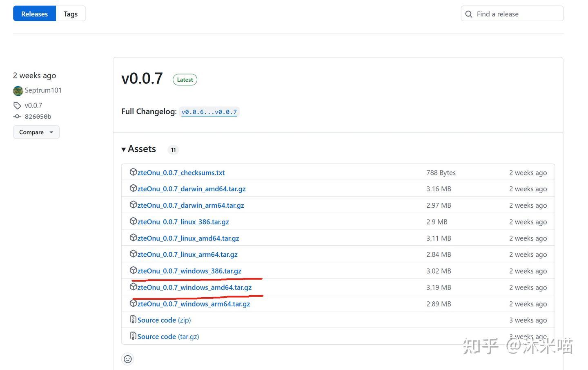Viewport: 588px width, 370px height.
Task: Click the tag icon beside v0.0.7
Action: [17, 105]
